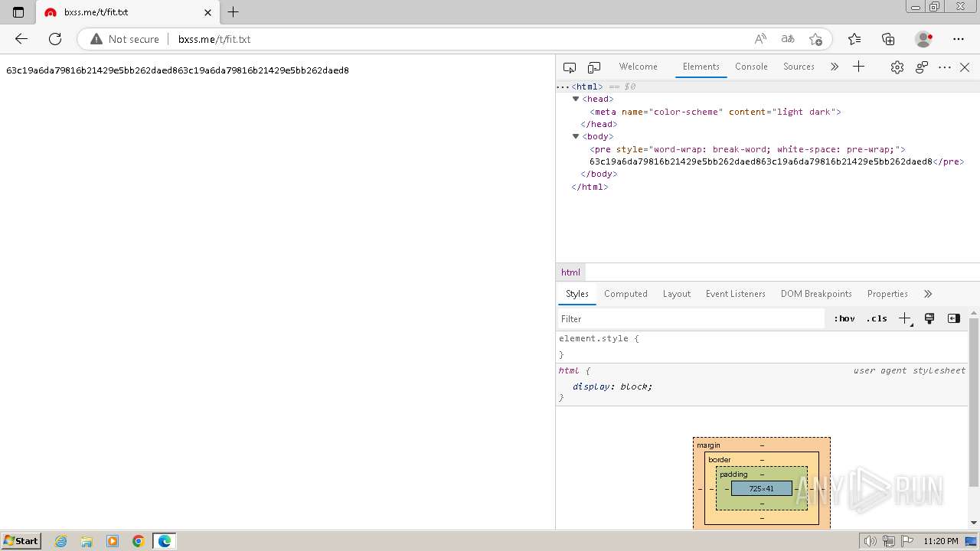Click the display: block declaration

(x=612, y=386)
